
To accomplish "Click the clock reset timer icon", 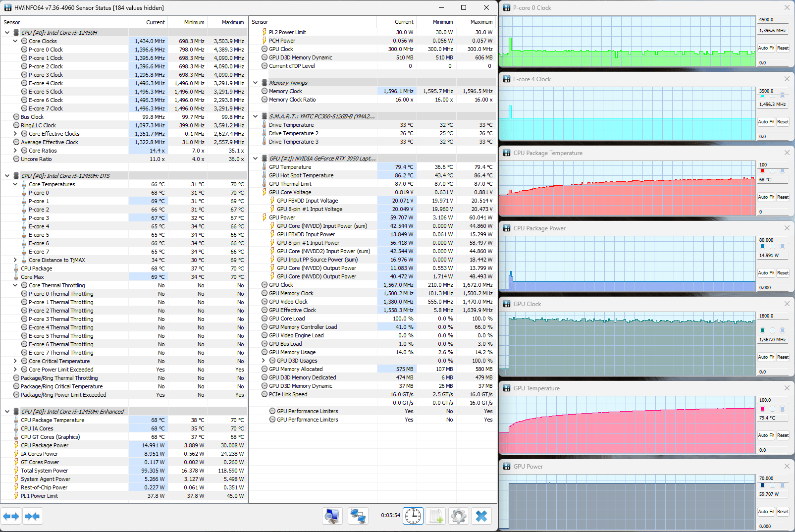I will (413, 516).
